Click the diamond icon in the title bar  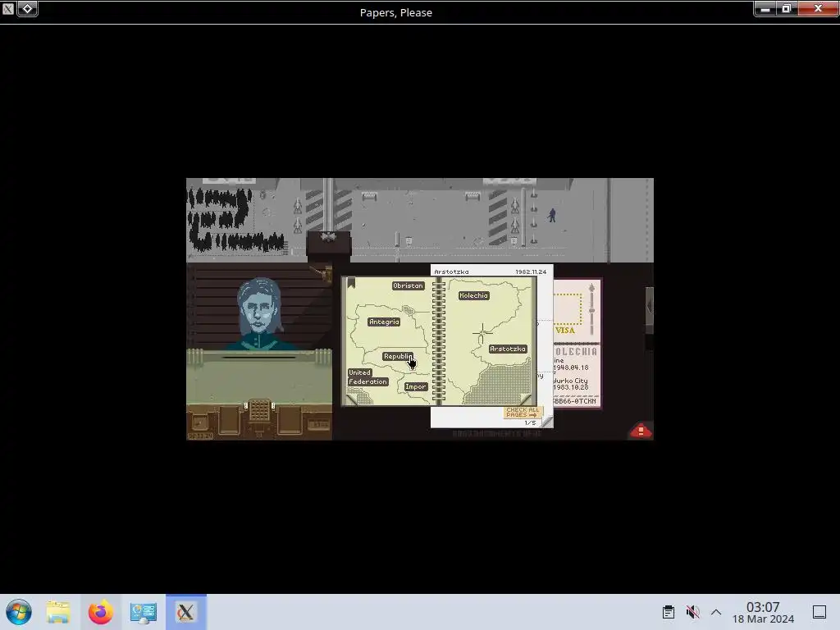click(x=27, y=8)
